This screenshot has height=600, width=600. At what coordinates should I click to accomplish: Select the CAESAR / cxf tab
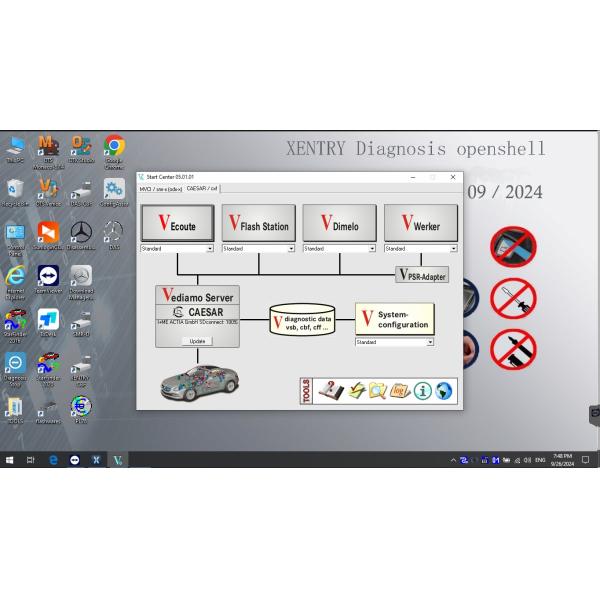pos(202,188)
